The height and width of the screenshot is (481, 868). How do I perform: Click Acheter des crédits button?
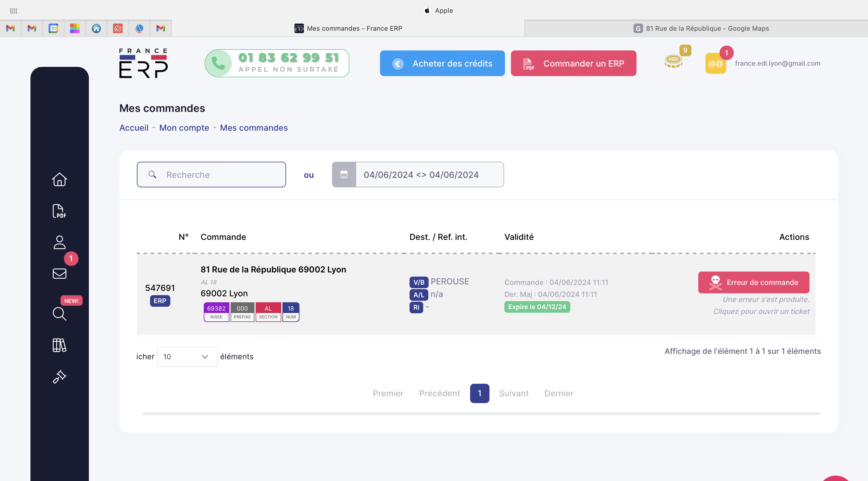point(442,63)
